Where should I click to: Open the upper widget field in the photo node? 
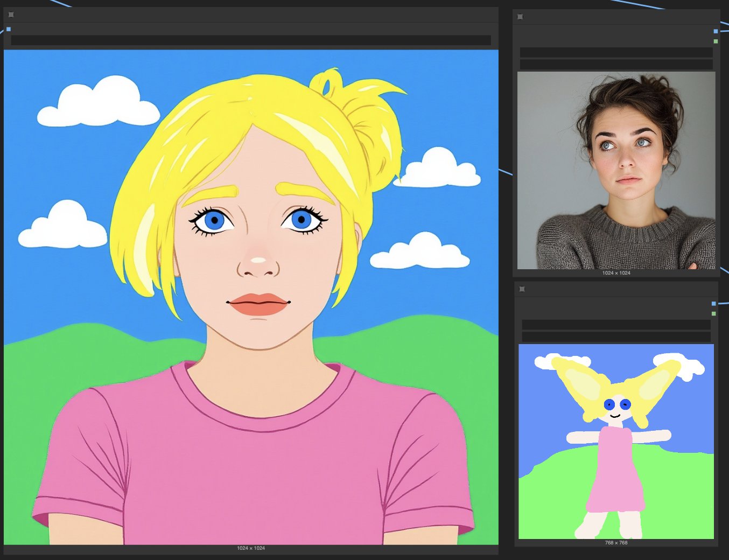[616, 52]
